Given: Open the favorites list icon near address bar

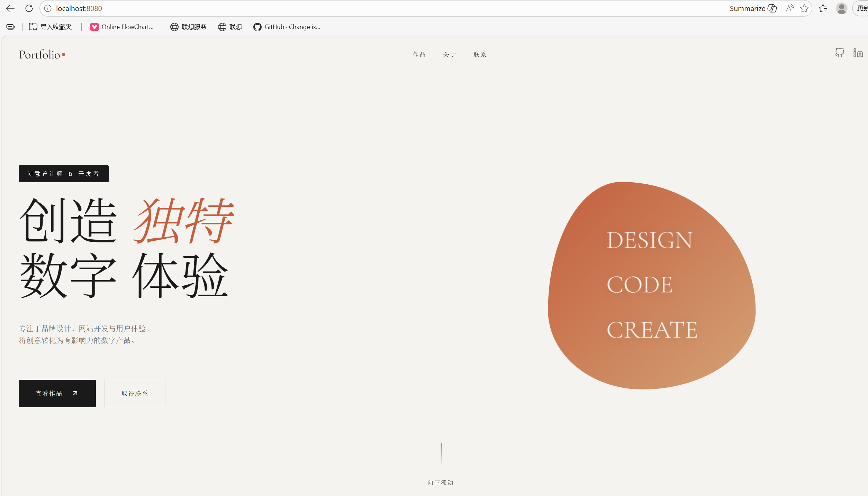Looking at the screenshot, I should point(823,8).
